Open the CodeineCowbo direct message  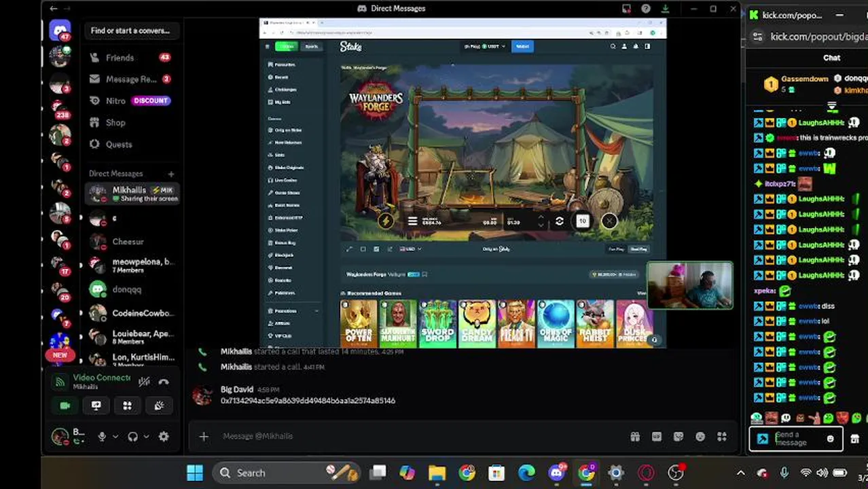click(132, 313)
